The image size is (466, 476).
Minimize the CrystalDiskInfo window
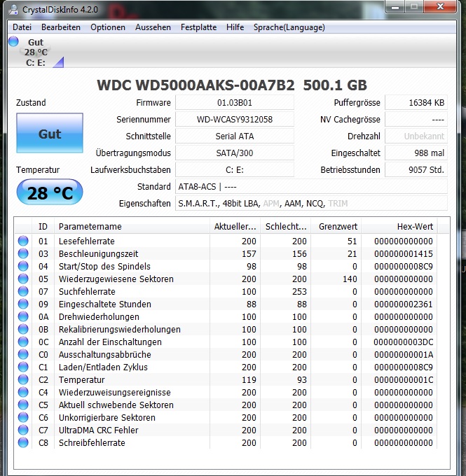pos(395,7)
